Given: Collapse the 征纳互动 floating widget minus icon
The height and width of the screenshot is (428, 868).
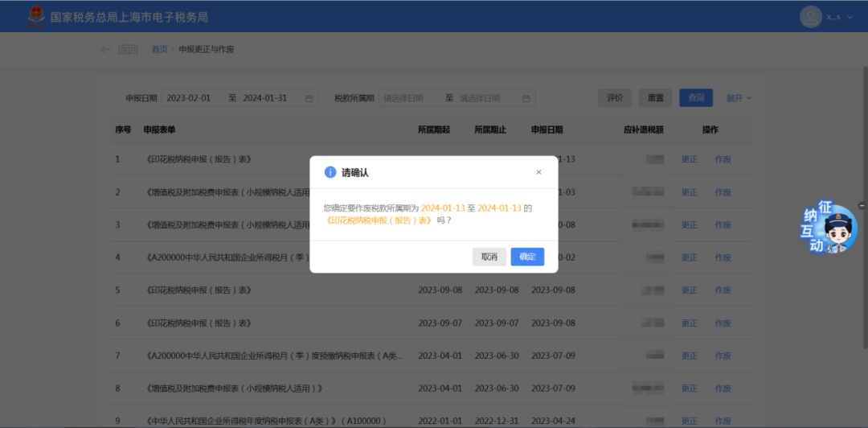Looking at the screenshot, I should (862, 206).
